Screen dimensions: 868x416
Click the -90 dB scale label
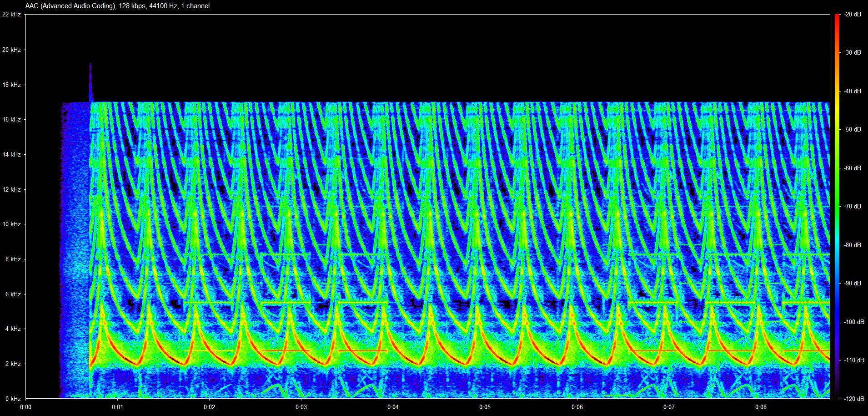(x=852, y=283)
